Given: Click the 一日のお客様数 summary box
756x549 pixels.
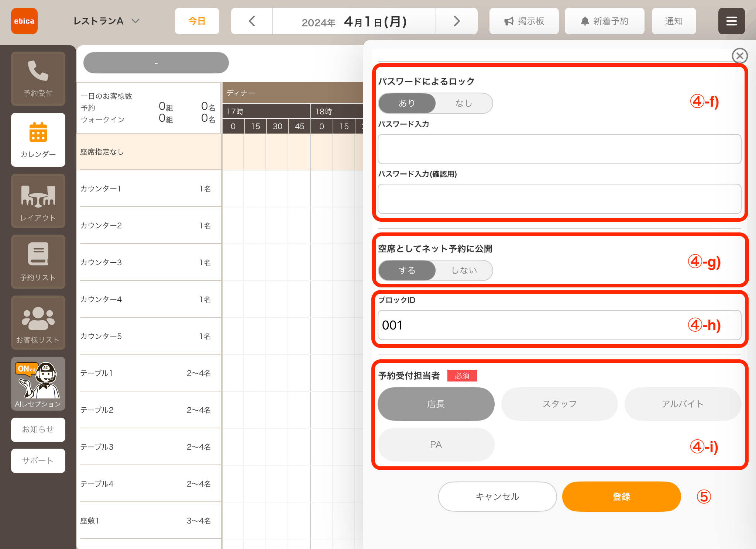Looking at the screenshot, I should (x=149, y=107).
